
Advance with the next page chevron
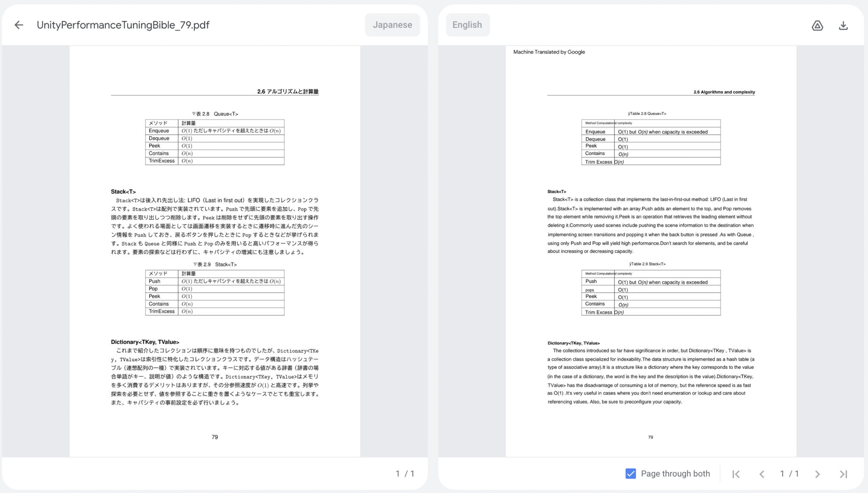(818, 474)
